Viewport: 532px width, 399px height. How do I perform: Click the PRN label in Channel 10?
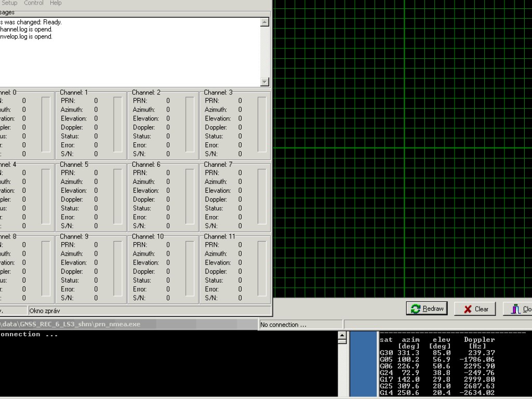click(140, 245)
